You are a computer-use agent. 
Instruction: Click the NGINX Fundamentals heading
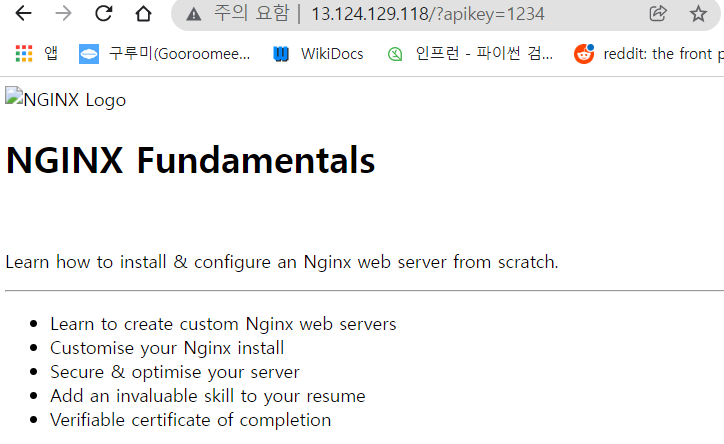[190, 160]
